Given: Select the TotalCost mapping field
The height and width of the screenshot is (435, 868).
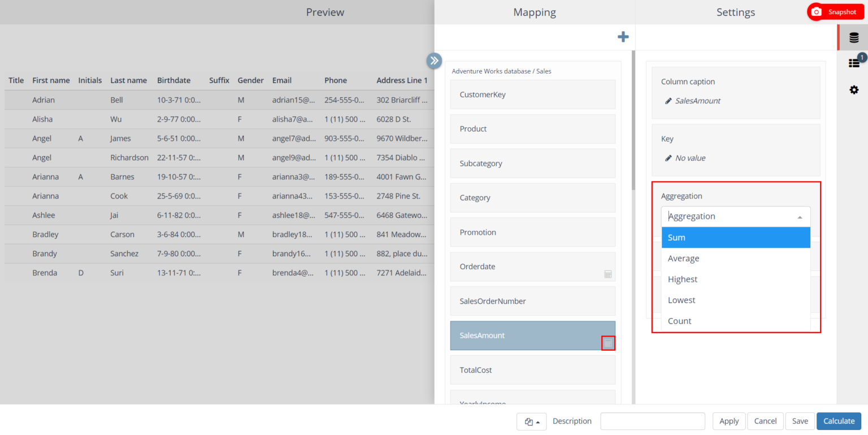Looking at the screenshot, I should click(x=532, y=371).
